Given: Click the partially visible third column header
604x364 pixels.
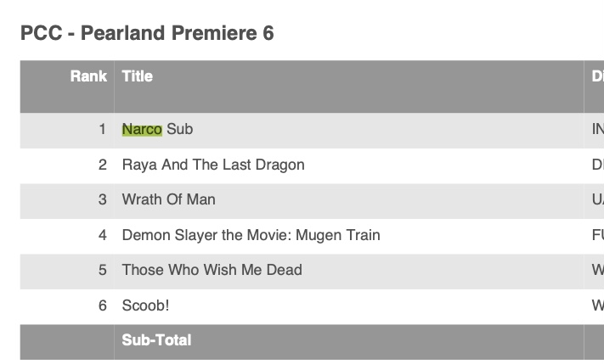Looking at the screenshot, I should click(x=597, y=76).
